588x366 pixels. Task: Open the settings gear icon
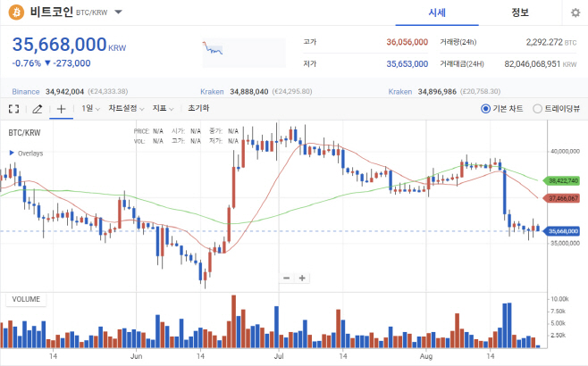click(x=575, y=12)
